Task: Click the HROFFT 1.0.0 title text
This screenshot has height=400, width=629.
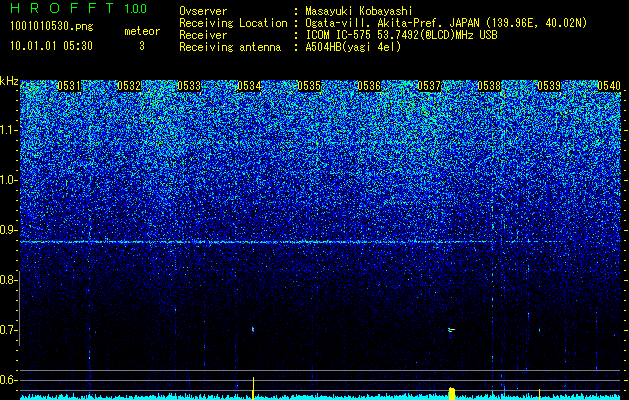Action: coord(79,8)
